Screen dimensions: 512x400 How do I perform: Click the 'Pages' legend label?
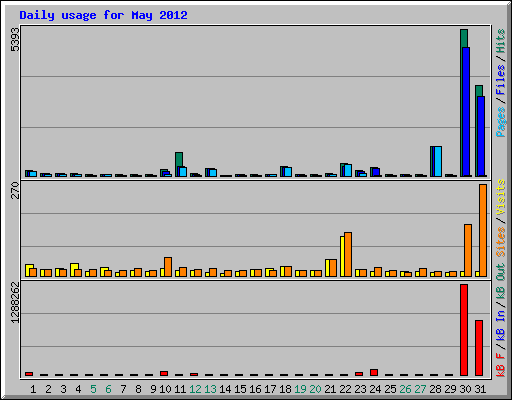pos(501,122)
